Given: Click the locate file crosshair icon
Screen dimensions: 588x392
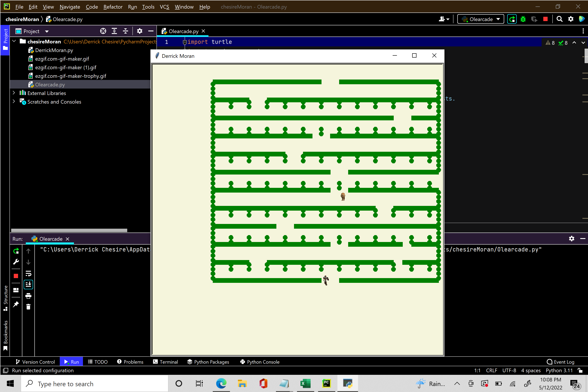Looking at the screenshot, I should pos(103,31).
